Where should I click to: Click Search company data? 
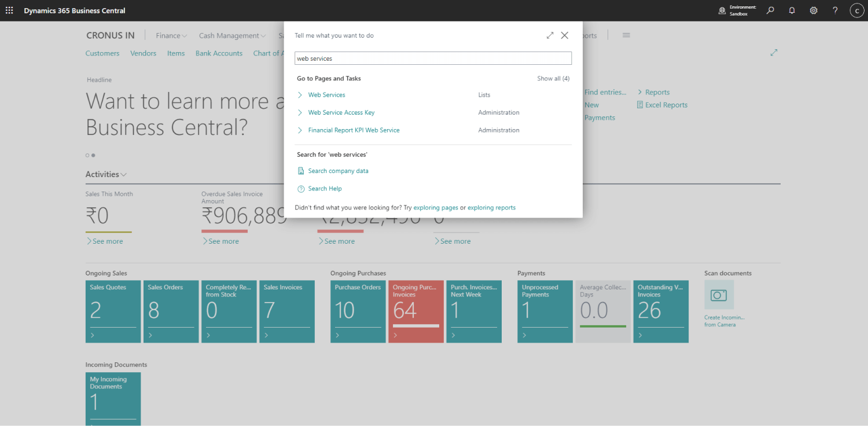click(x=338, y=171)
